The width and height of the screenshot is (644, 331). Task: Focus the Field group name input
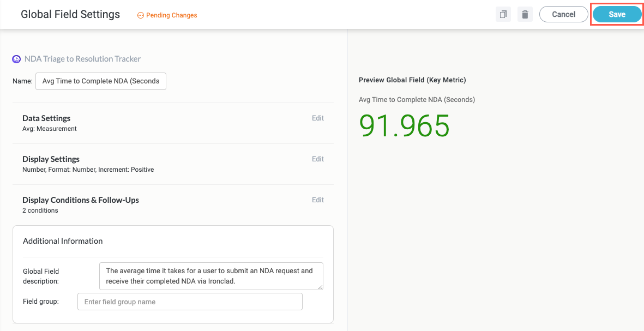(x=190, y=302)
